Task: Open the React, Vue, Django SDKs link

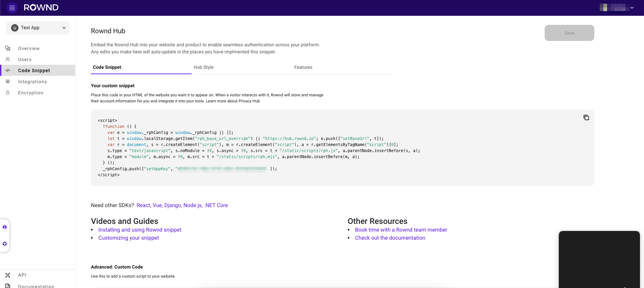Action: coord(182,205)
